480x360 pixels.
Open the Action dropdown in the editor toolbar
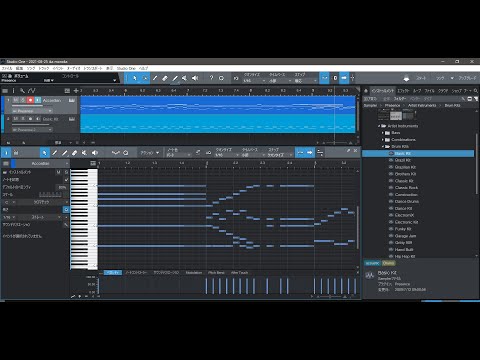pos(150,153)
